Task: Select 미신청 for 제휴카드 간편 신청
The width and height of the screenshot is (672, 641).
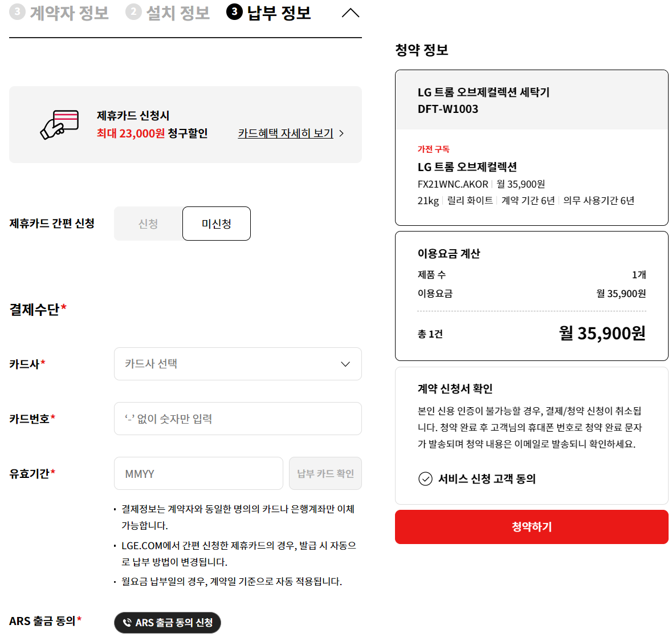Action: pos(216,224)
